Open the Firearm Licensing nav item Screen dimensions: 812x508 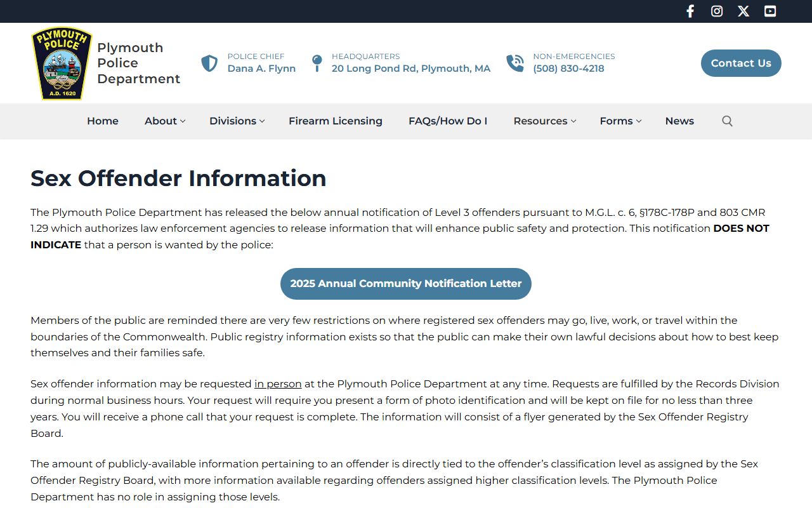[x=336, y=121]
